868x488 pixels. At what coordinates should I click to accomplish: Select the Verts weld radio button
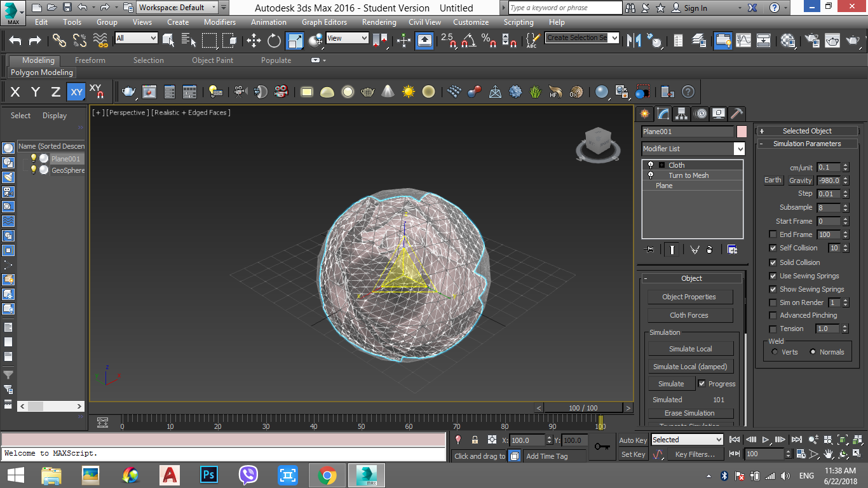point(775,352)
